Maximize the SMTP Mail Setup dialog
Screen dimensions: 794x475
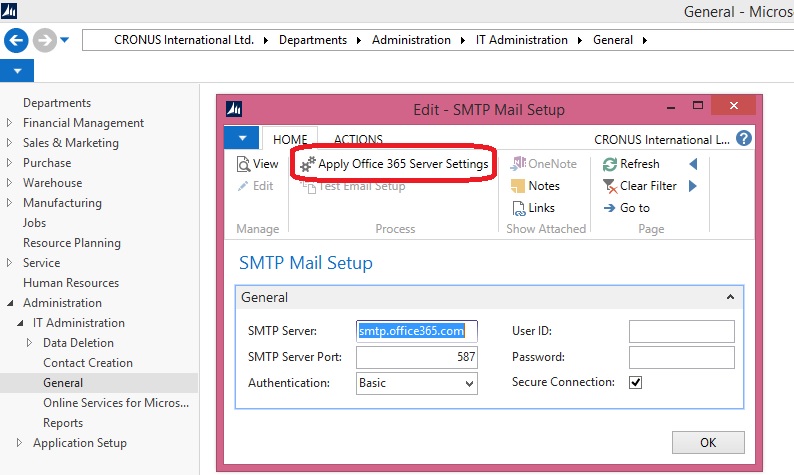click(698, 105)
